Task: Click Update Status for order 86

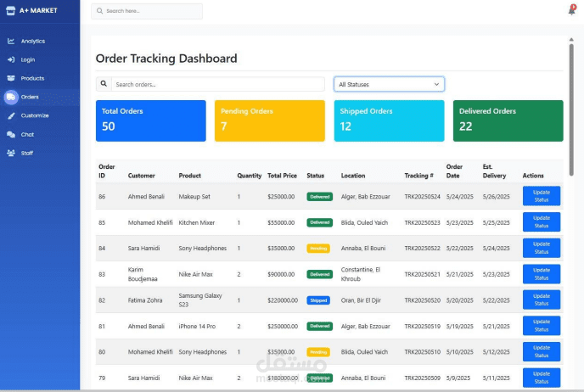Action: pyautogui.click(x=542, y=196)
